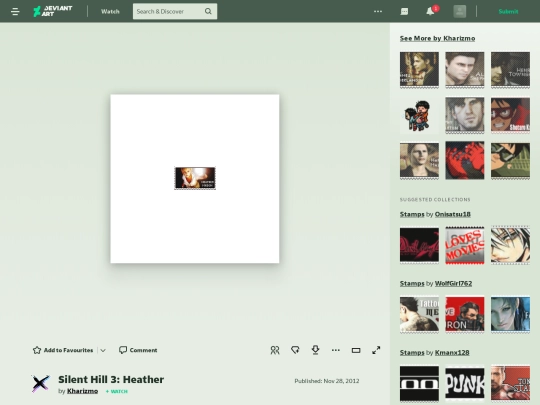
Task: Open Stamps collection by WolfGirl762
Action: [x=412, y=283]
